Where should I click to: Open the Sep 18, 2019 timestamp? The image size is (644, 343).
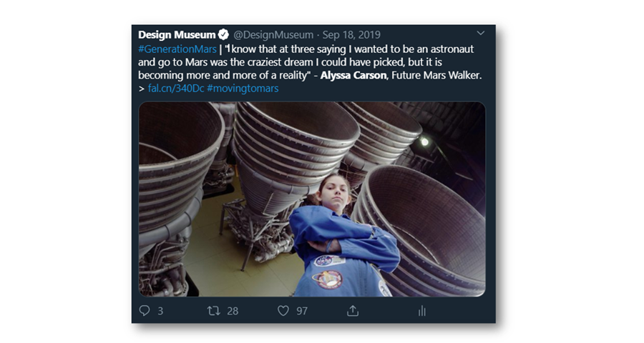coord(352,34)
